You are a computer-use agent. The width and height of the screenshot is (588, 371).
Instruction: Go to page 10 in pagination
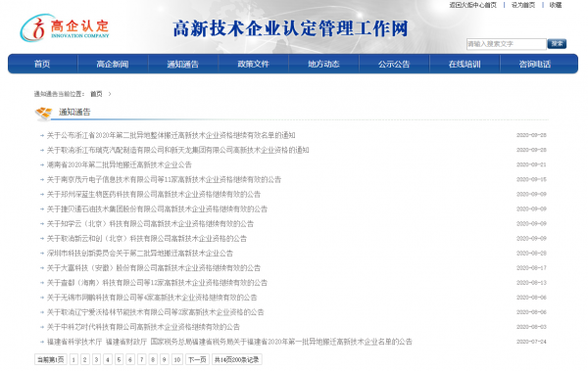point(177,360)
